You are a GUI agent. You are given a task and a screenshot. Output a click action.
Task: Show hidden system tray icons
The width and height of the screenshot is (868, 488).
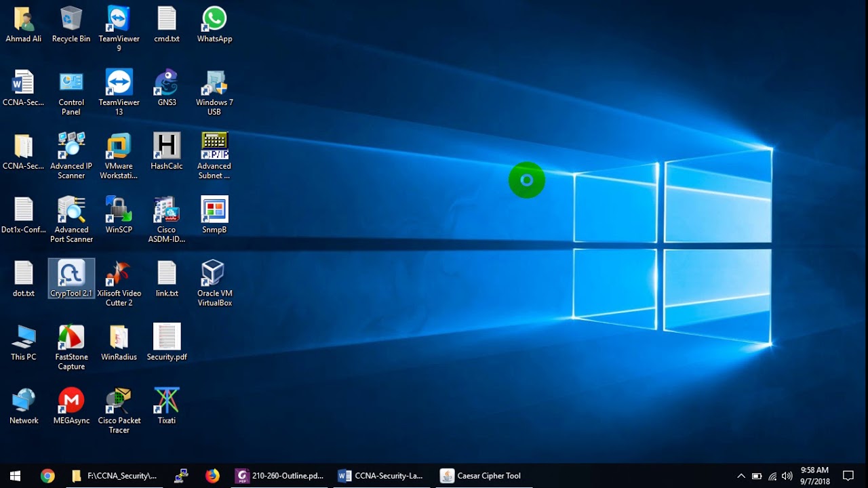tap(741, 476)
